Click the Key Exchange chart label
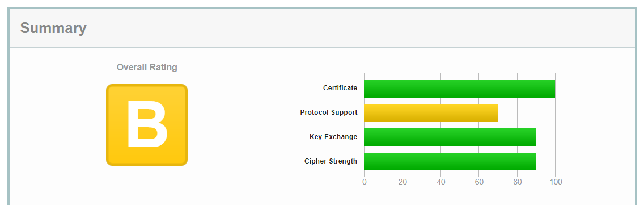The width and height of the screenshot is (644, 205). point(333,137)
